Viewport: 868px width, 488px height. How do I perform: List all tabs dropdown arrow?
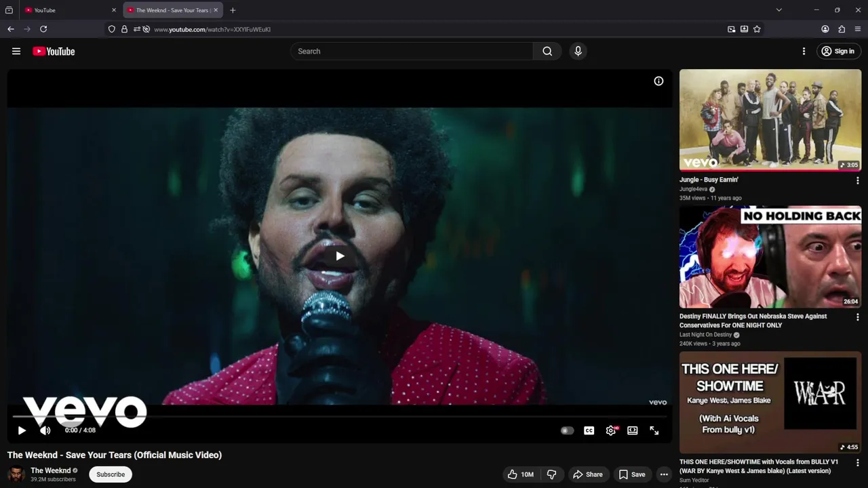tap(778, 10)
